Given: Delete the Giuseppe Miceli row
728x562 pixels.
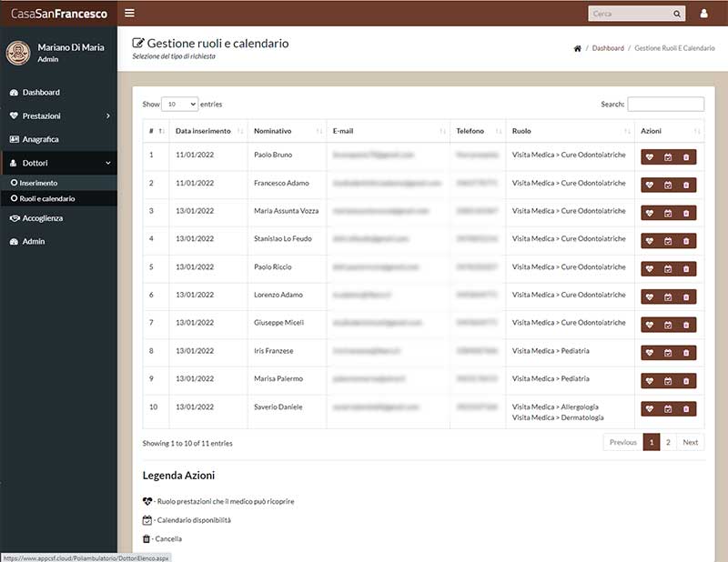Looking at the screenshot, I should pyautogui.click(x=686, y=325).
